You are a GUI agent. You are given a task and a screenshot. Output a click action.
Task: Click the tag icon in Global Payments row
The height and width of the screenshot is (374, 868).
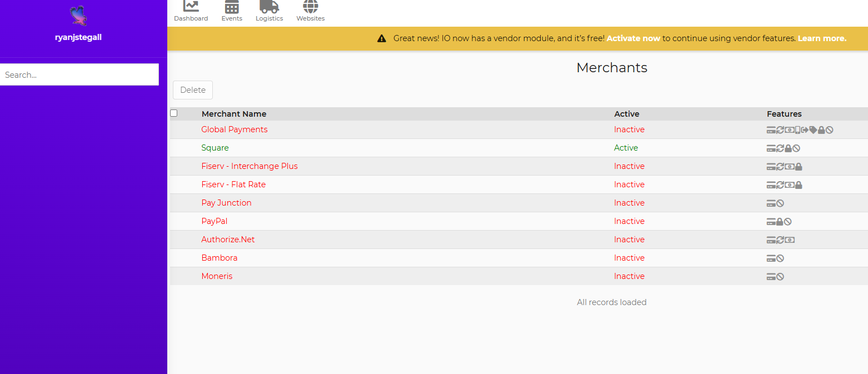tap(813, 130)
